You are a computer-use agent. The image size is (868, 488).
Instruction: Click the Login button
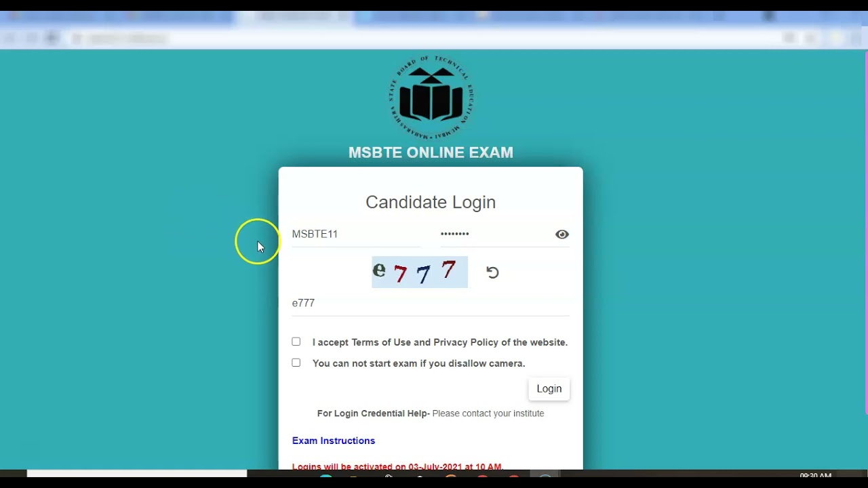tap(549, 389)
